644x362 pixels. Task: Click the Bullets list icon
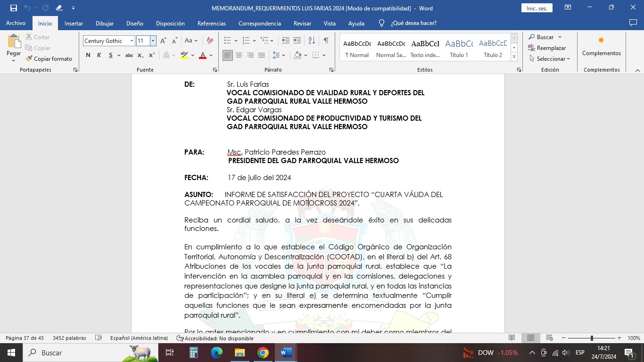point(228,41)
